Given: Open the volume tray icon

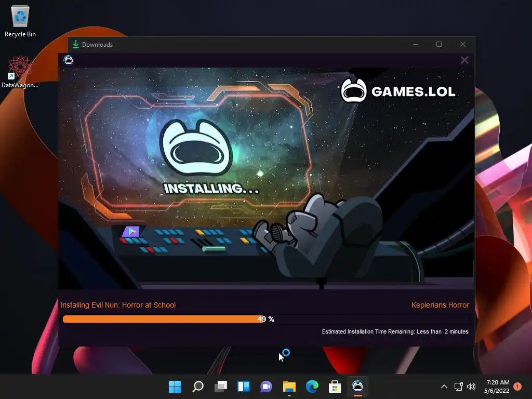Looking at the screenshot, I should pos(471,387).
